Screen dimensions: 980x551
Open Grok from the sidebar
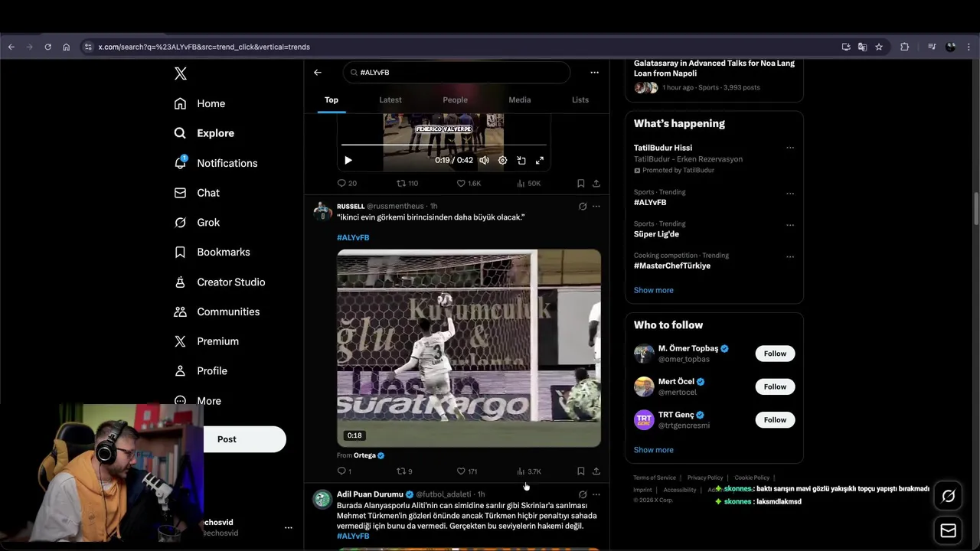click(197, 223)
